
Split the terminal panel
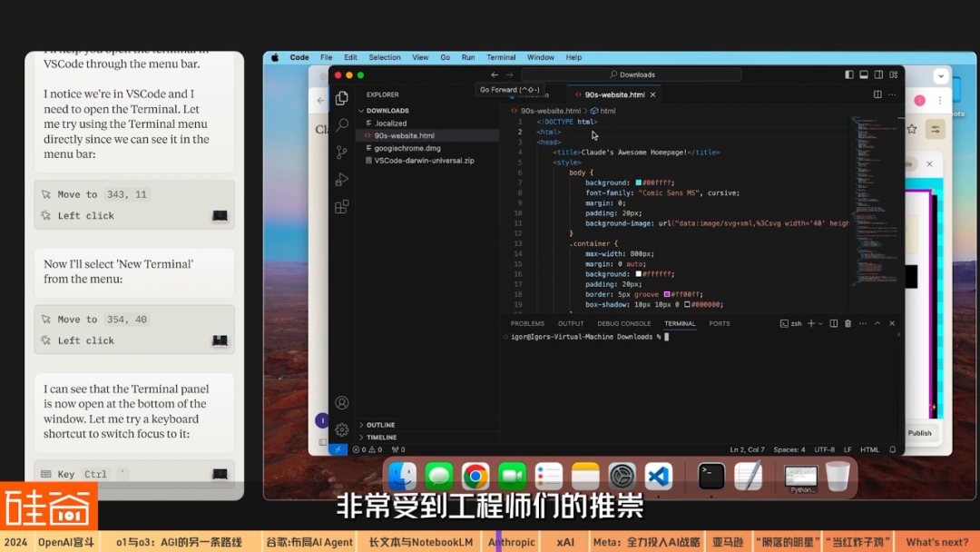[x=833, y=323]
